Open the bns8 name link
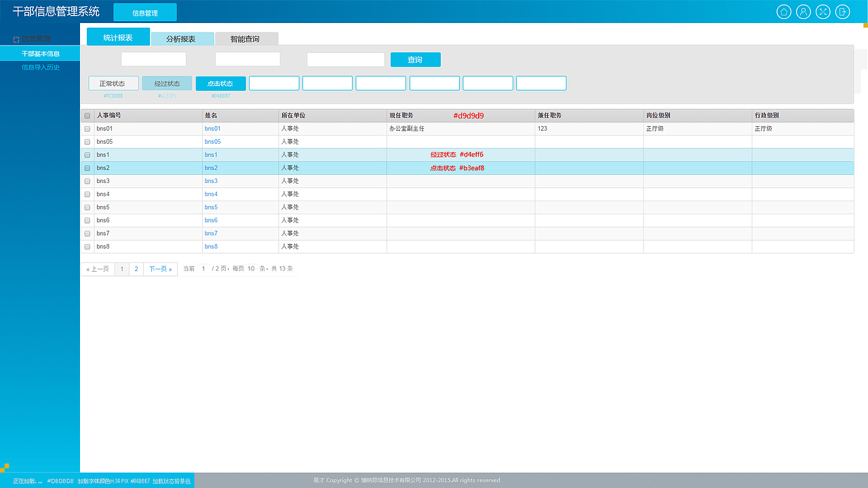This screenshot has width=868, height=488. 211,247
